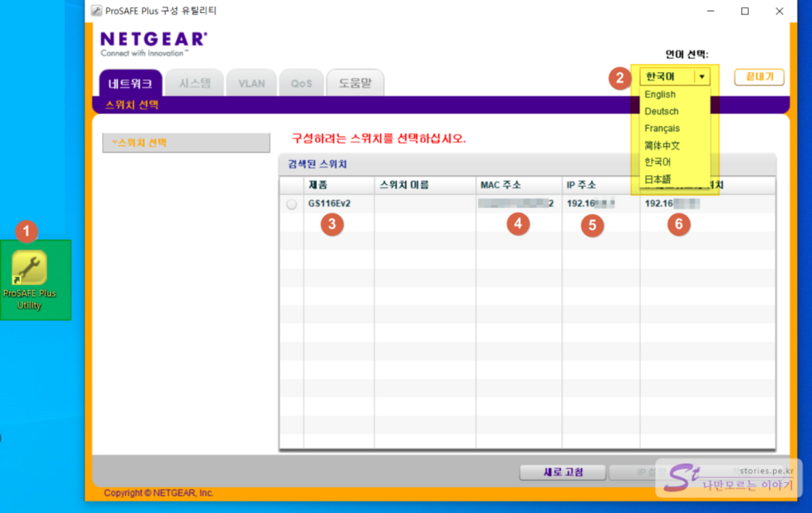The width and height of the screenshot is (812, 513).
Task: Click the wrench icon in title bar
Action: point(96,11)
